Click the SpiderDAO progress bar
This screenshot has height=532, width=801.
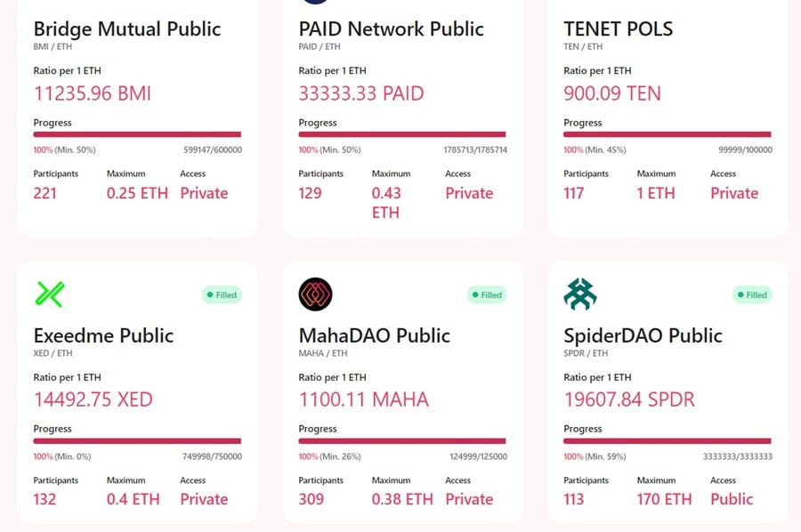pyautogui.click(x=667, y=440)
